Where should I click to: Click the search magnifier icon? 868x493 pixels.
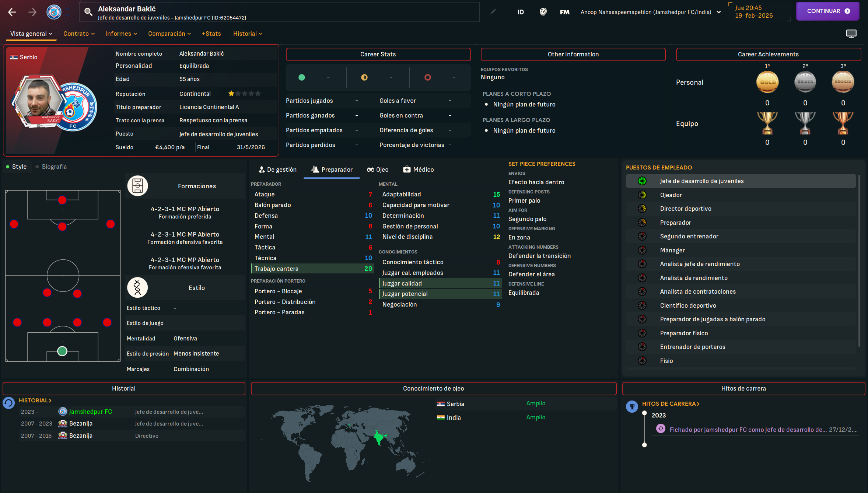88,12
